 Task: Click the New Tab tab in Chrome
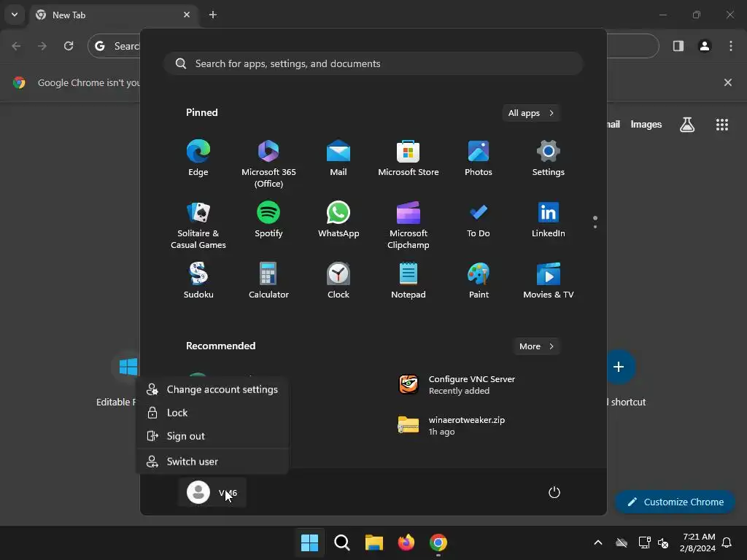tap(112, 15)
